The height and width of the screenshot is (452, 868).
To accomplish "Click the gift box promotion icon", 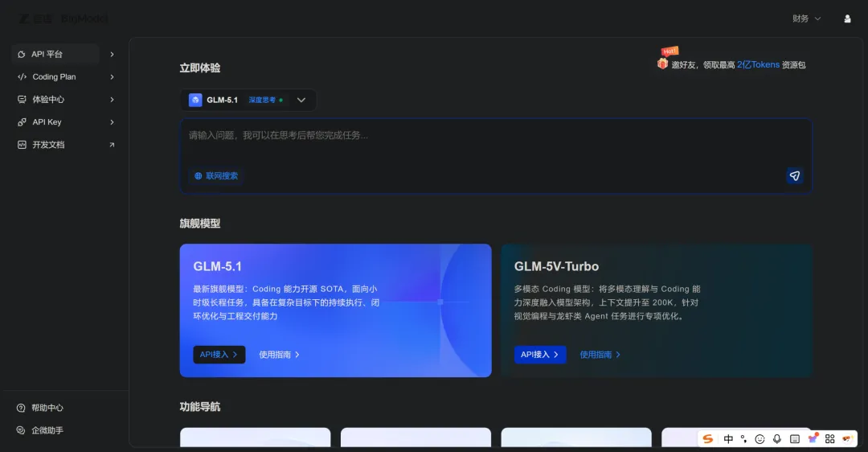I will pos(662,64).
